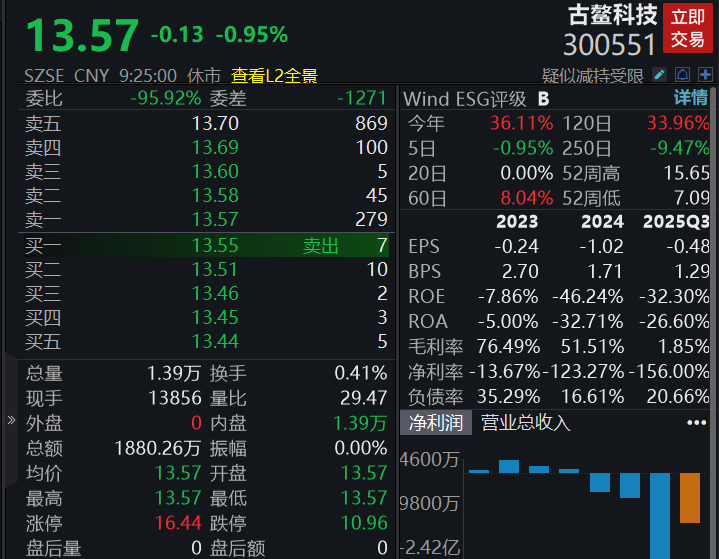Click the 2025Q3 column header
The width and height of the screenshot is (719, 559).
pos(676,222)
